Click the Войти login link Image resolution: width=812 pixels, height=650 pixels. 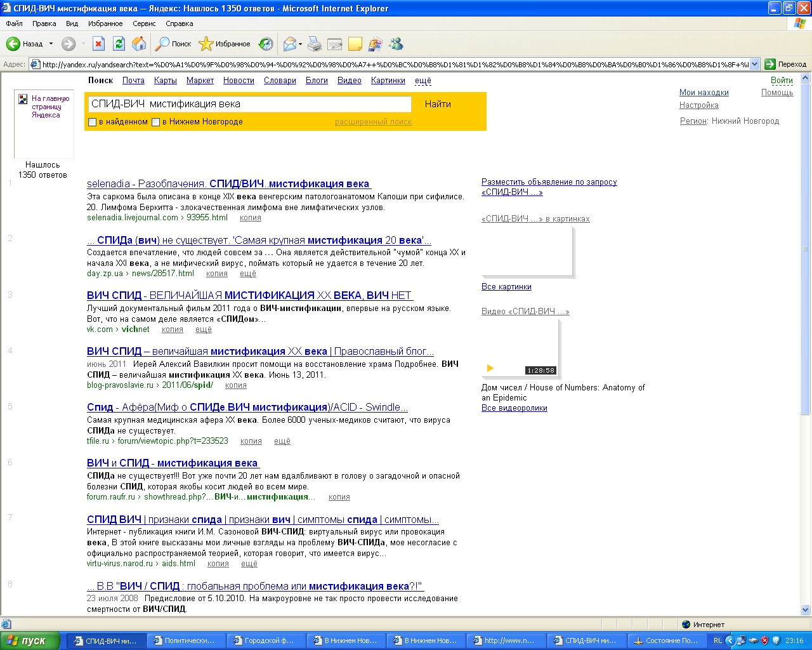tap(782, 81)
